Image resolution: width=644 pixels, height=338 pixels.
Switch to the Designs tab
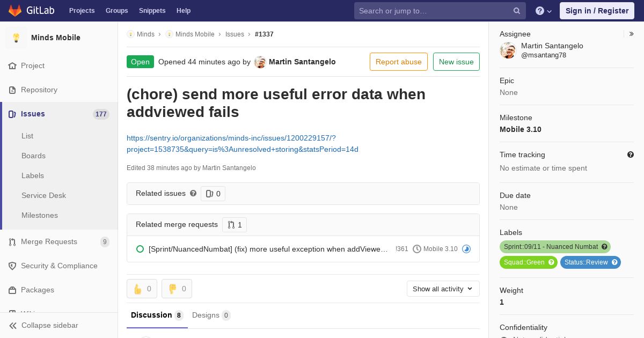pos(211,315)
